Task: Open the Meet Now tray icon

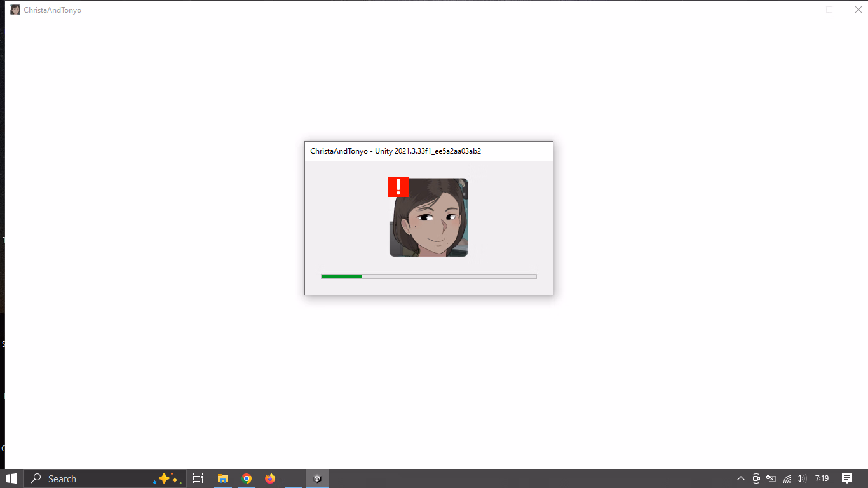Action: pos(756,478)
